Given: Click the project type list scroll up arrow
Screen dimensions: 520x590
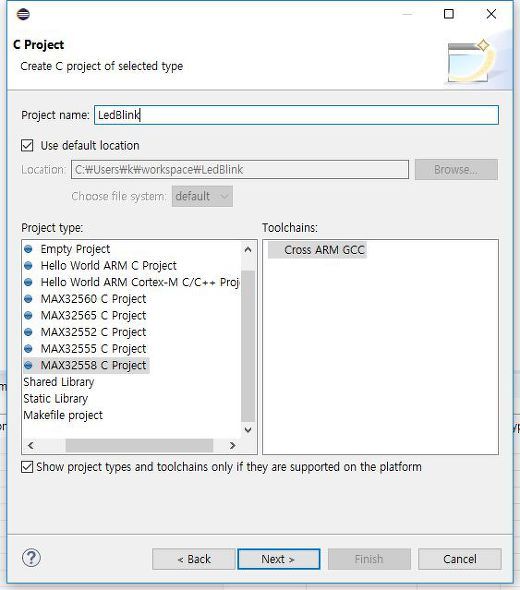Looking at the screenshot, I should [248, 249].
